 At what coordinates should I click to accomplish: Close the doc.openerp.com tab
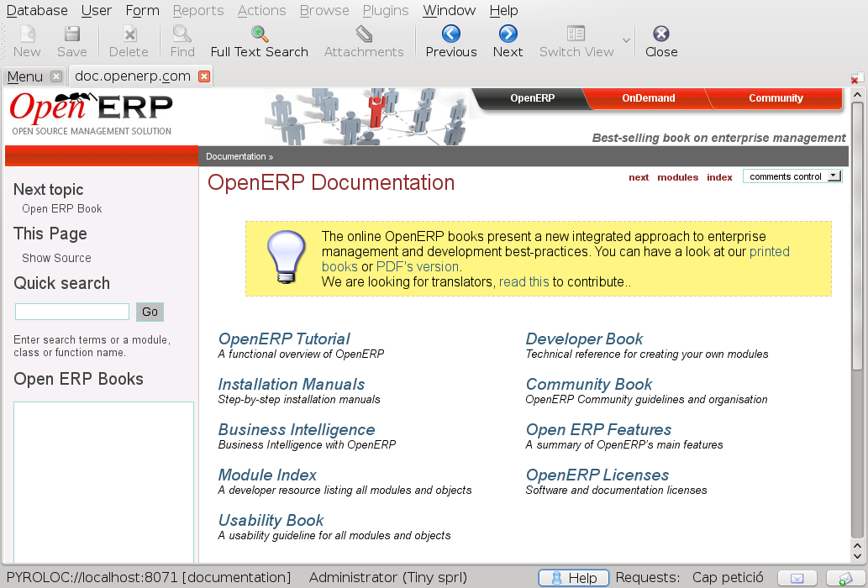point(204,76)
